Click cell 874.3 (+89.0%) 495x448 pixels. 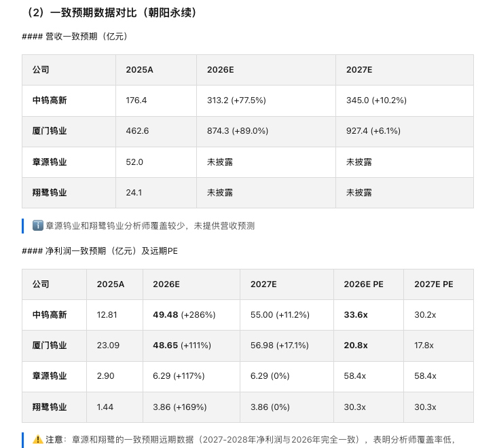pyautogui.click(x=238, y=131)
